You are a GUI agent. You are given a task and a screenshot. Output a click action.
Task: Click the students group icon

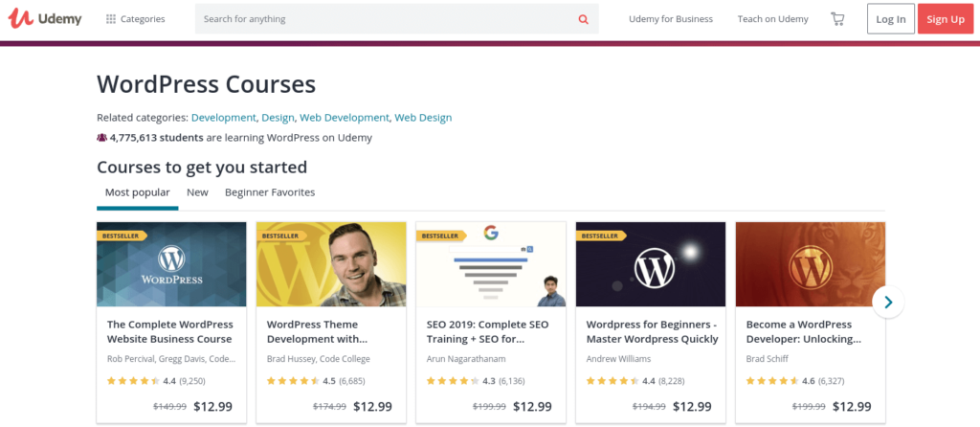[x=102, y=138]
